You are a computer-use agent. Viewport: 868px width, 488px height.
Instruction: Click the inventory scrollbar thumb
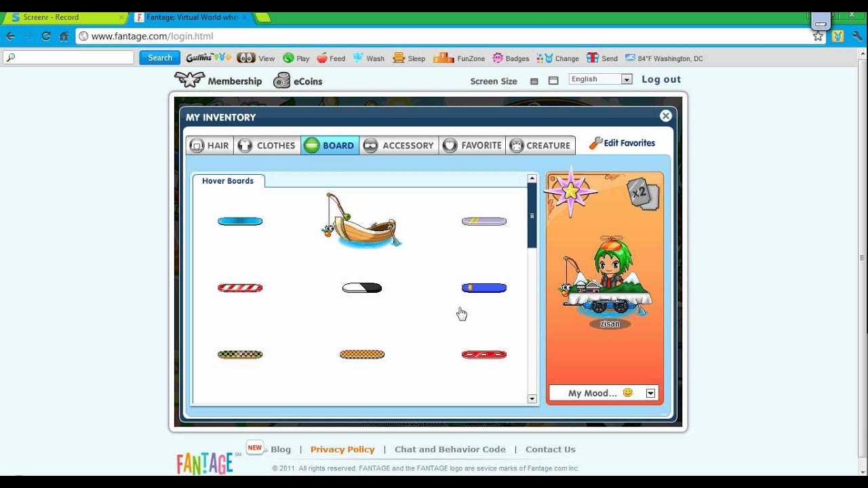pyautogui.click(x=532, y=216)
